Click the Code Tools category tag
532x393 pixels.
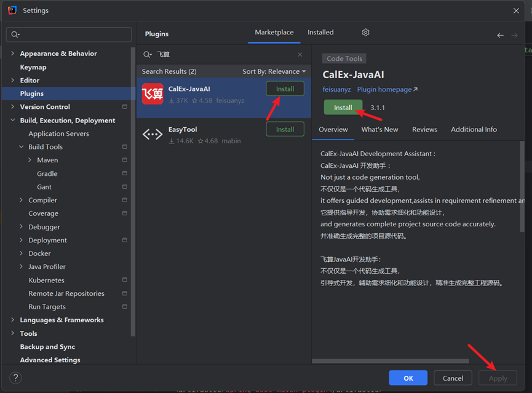(x=344, y=58)
